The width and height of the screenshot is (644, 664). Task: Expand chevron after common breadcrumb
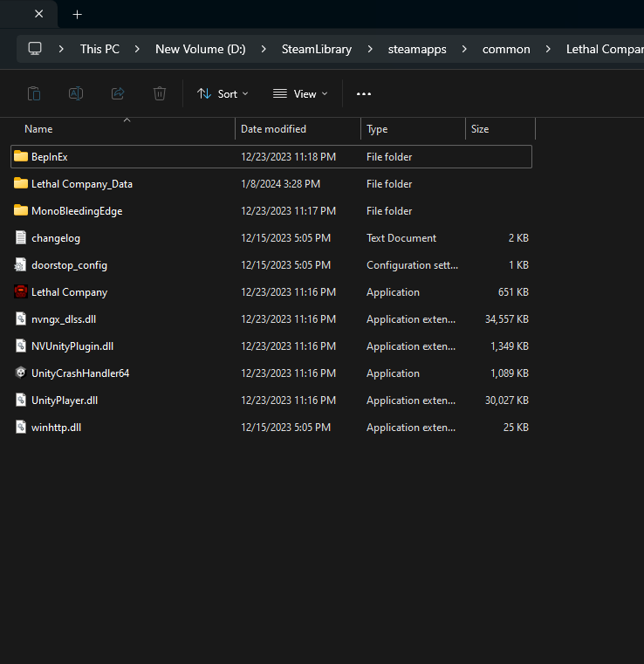(548, 49)
